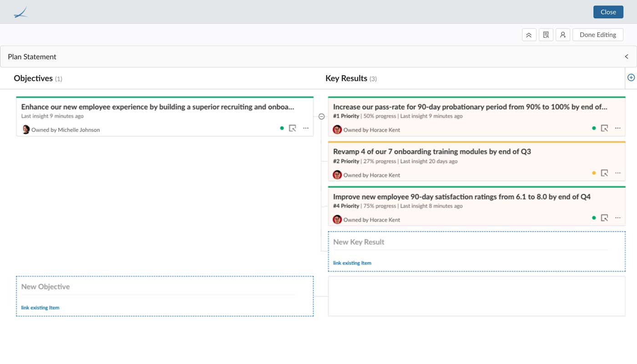637x364 pixels.
Task: Click the green status dot on Michelle Johnson's objective
Action: point(282,128)
